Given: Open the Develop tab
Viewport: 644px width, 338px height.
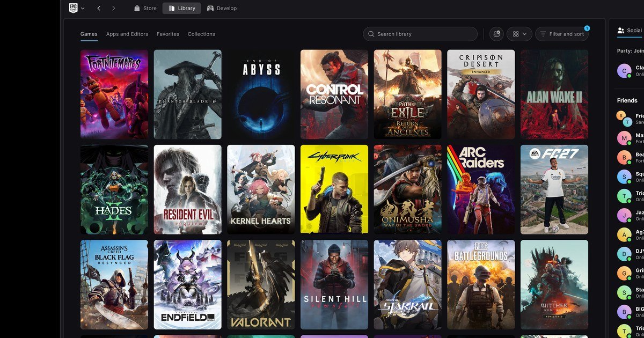Looking at the screenshot, I should [x=222, y=8].
